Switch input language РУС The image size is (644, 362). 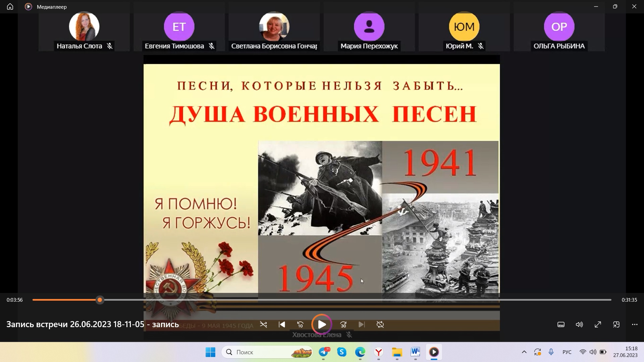click(567, 352)
